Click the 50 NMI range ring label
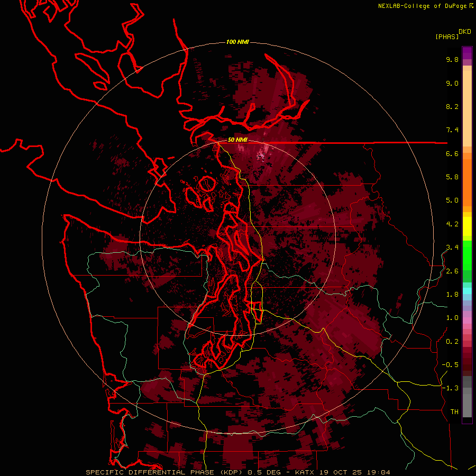This screenshot has width=476, height=476. 237,140
